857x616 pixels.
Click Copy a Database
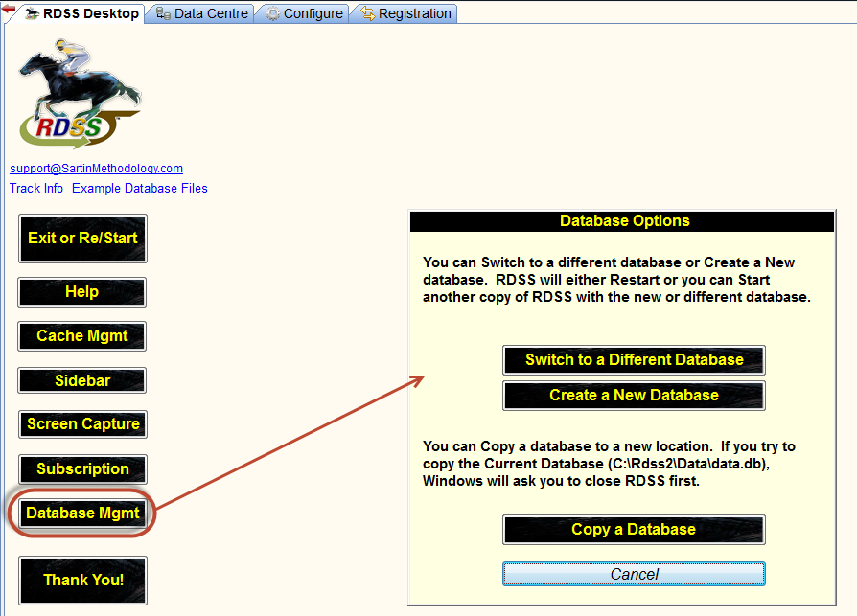[x=634, y=529]
